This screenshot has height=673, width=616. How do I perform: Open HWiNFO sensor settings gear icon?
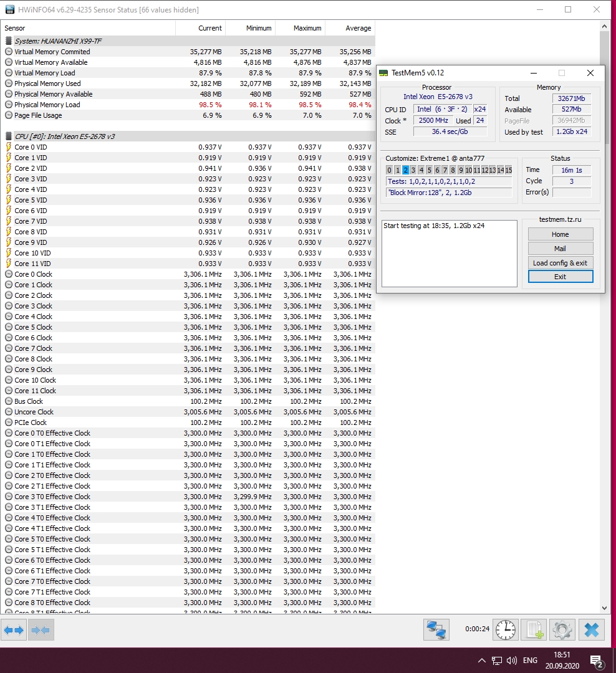point(562,629)
